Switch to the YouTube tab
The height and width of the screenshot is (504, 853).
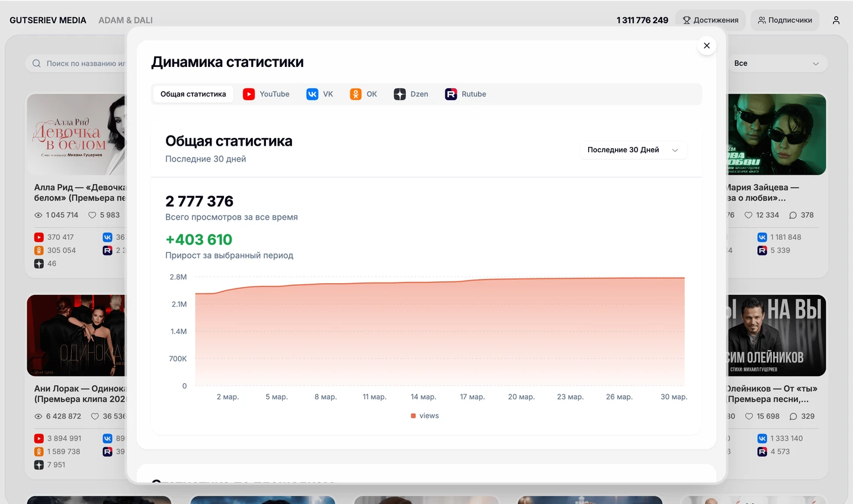267,94
